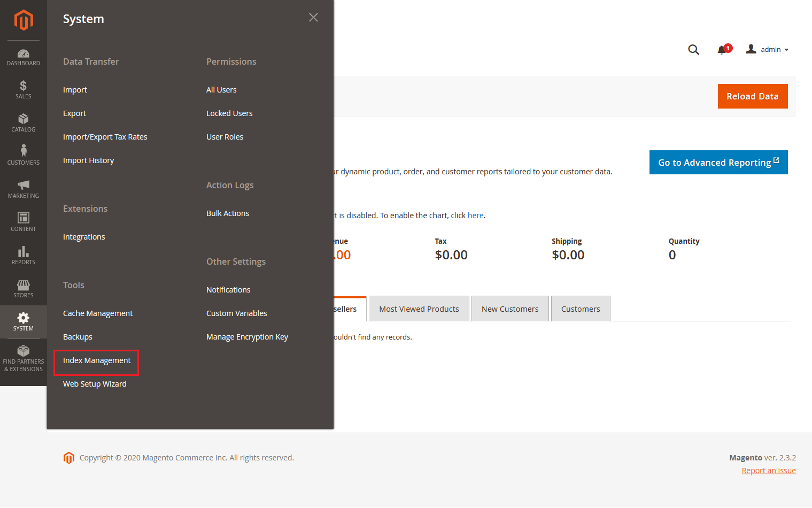The height and width of the screenshot is (508, 812).
Task: Open the Customers sidebar icon
Action: (23, 155)
